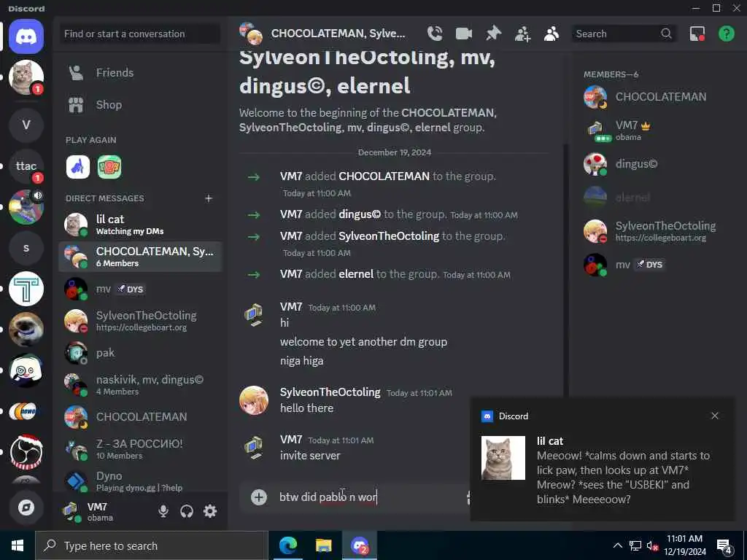Viewport: 747px width, 560px height.
Task: Open Explore Discoverable Servers compass icon
Action: pos(26,507)
